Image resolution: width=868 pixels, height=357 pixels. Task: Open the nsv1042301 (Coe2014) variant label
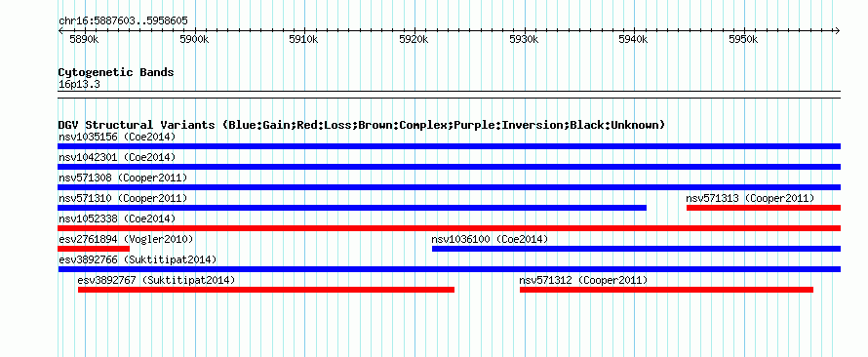[x=117, y=157]
